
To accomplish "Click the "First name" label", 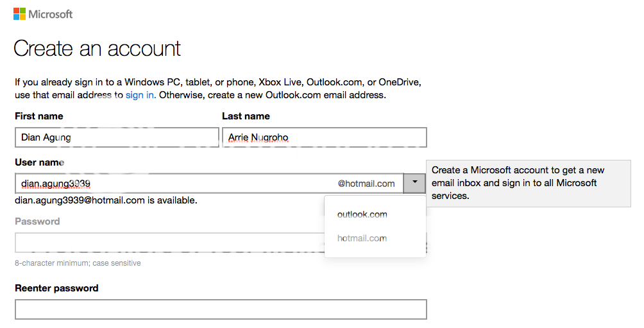I will (x=39, y=116).
